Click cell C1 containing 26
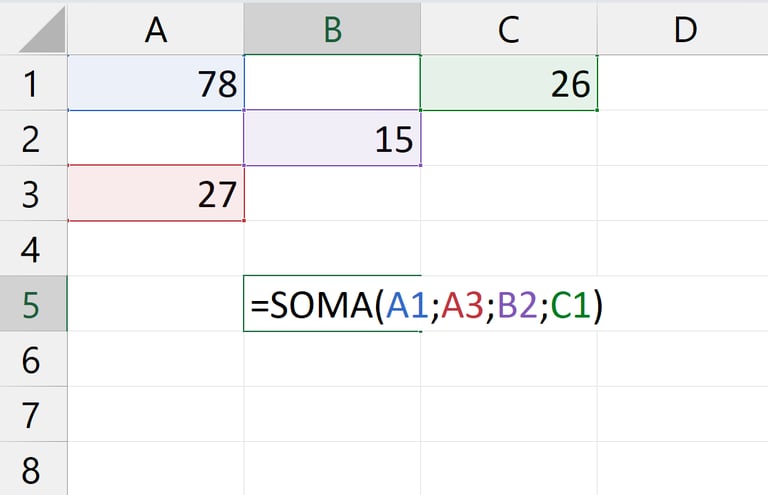 coord(508,84)
